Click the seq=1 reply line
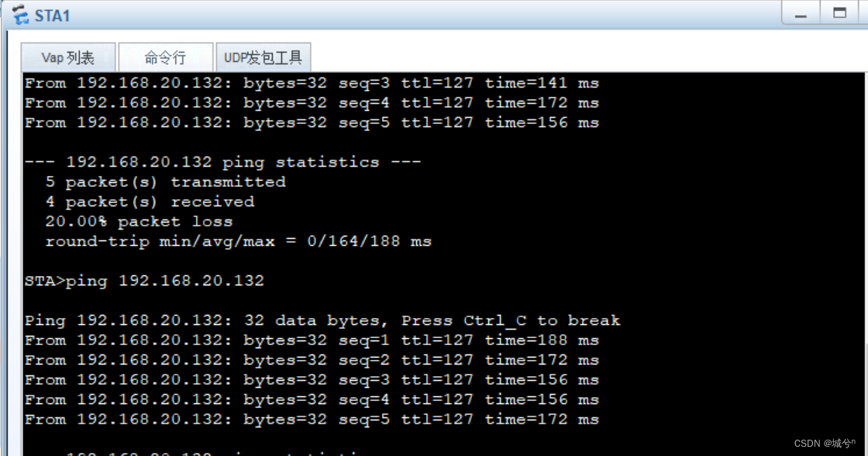Viewport: 868px width, 456px height. [x=310, y=340]
